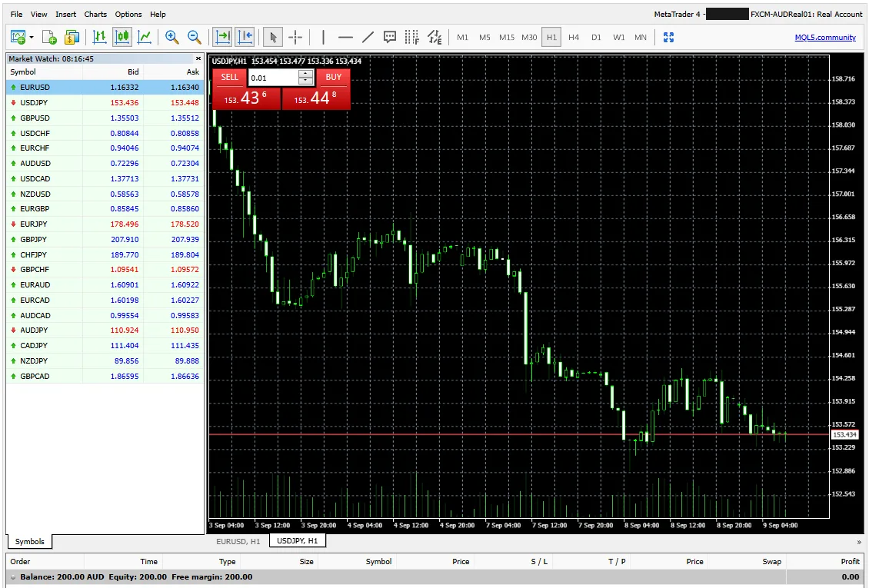Select the text label tool
869x588 pixels.
[x=390, y=37]
